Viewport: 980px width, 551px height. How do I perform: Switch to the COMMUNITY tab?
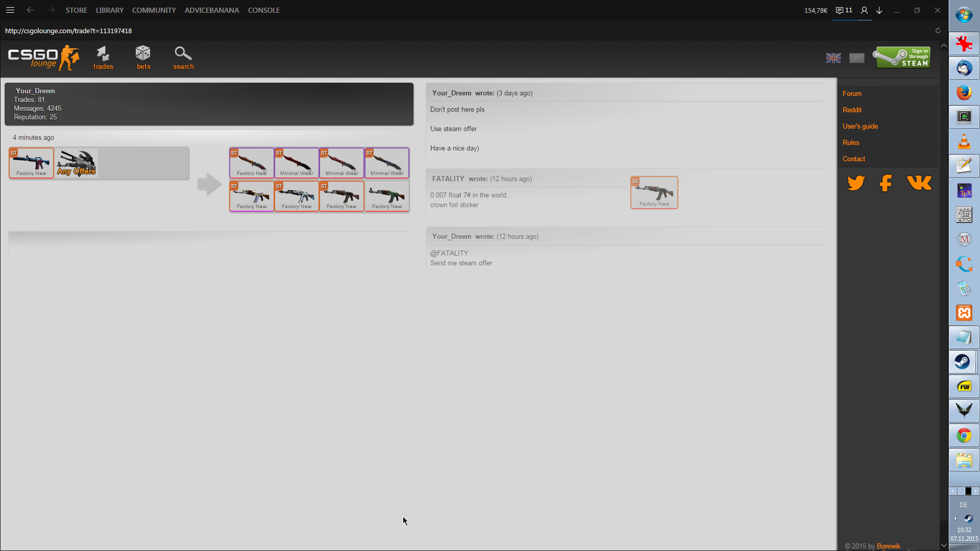point(154,10)
